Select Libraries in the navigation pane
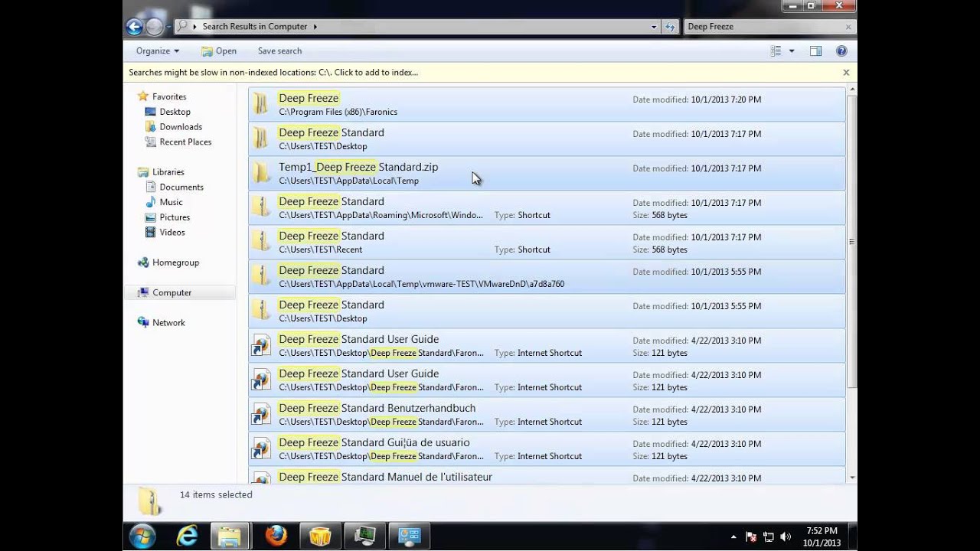980x551 pixels. pos(168,172)
